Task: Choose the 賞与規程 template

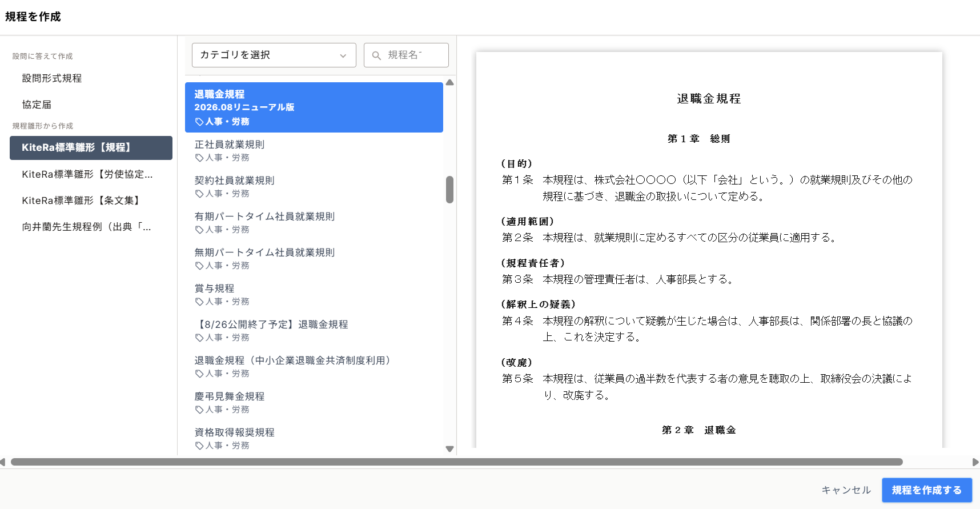Action: click(x=314, y=295)
